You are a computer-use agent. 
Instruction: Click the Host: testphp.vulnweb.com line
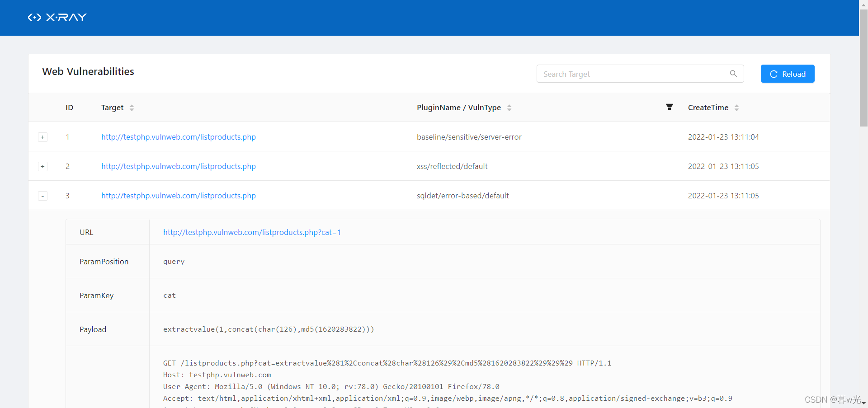click(x=217, y=375)
